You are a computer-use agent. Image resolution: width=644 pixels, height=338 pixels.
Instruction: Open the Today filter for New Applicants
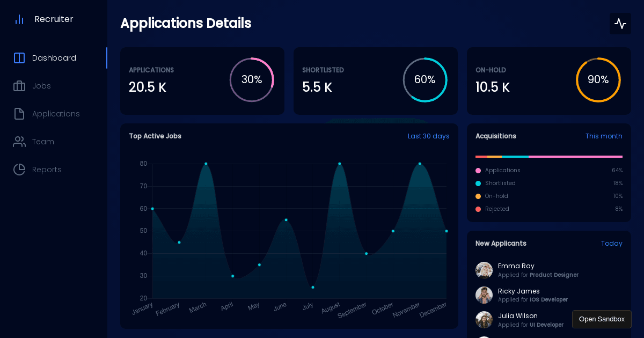[611, 244]
